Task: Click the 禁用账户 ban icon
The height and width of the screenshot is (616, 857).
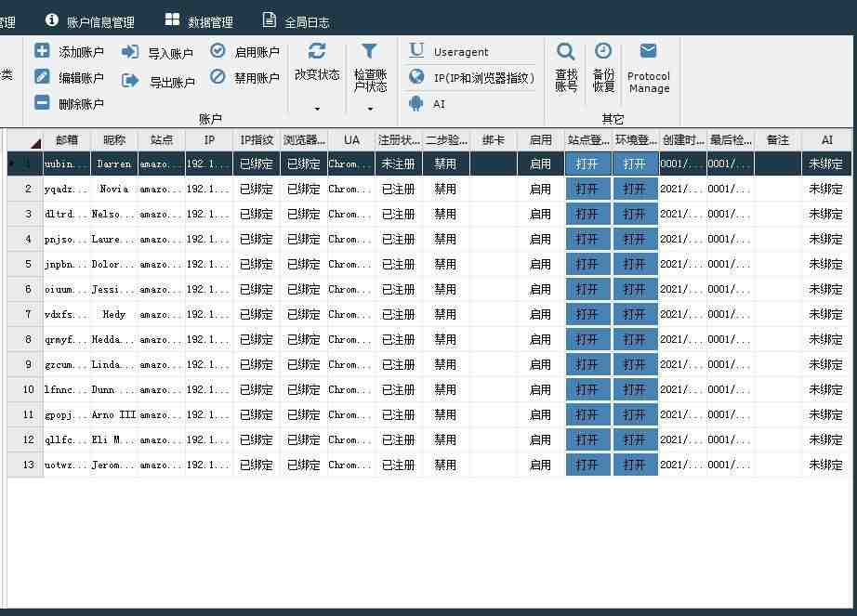Action: [218, 76]
